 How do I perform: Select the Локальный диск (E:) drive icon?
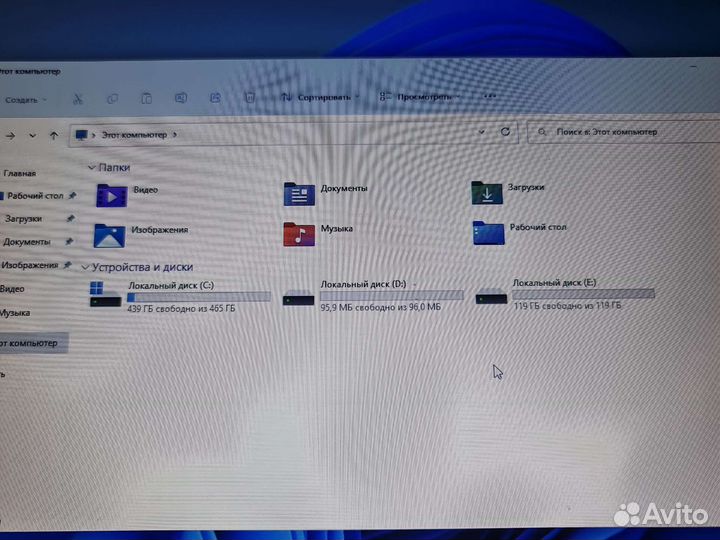(x=491, y=297)
